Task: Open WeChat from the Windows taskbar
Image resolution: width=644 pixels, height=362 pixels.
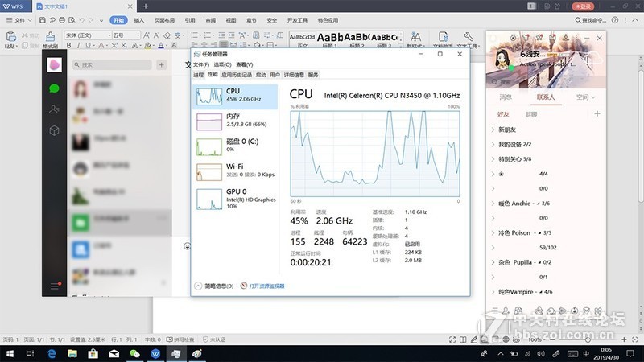Action: pos(134,354)
